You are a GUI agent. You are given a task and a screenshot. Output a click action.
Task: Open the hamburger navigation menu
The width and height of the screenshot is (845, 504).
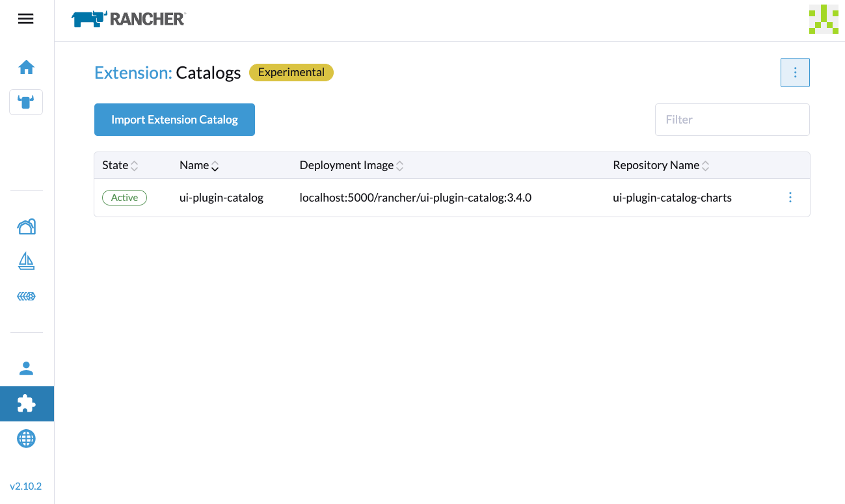25,18
